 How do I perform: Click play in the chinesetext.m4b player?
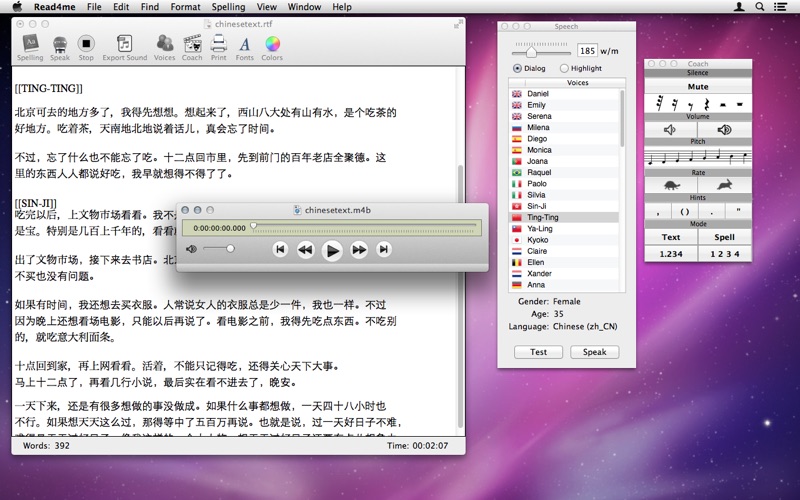[x=332, y=251]
